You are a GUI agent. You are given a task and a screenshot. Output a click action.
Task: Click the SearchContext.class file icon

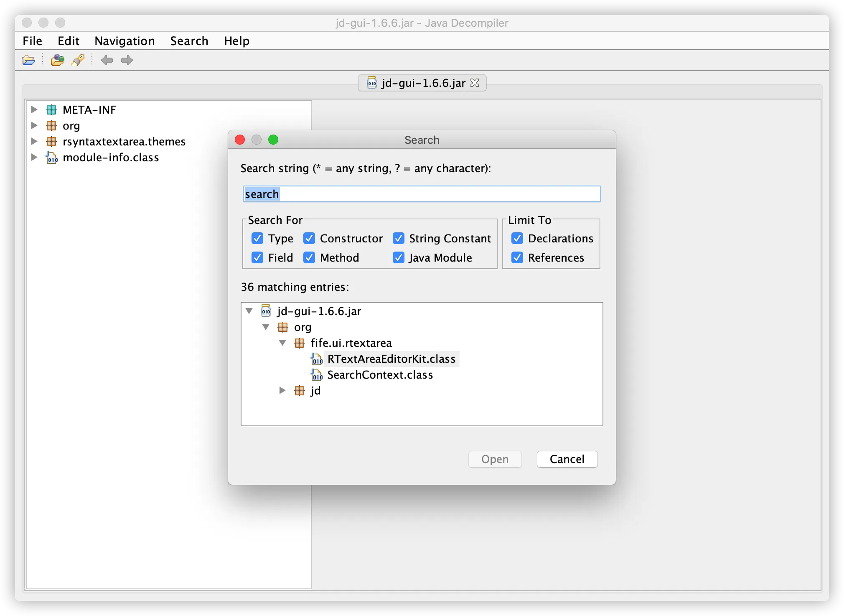click(317, 375)
